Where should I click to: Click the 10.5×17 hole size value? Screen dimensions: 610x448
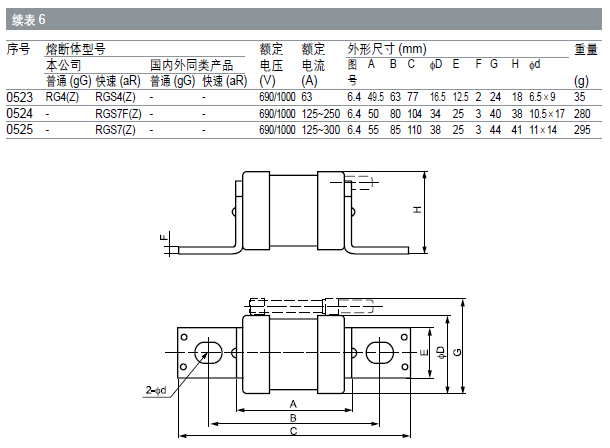pos(547,114)
